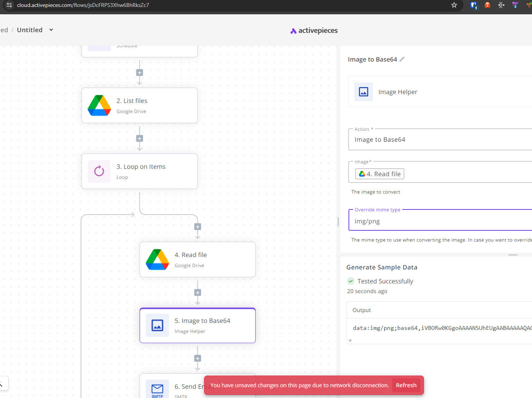
Task: Open the Action dropdown showing Image to Base64
Action: click(x=440, y=139)
